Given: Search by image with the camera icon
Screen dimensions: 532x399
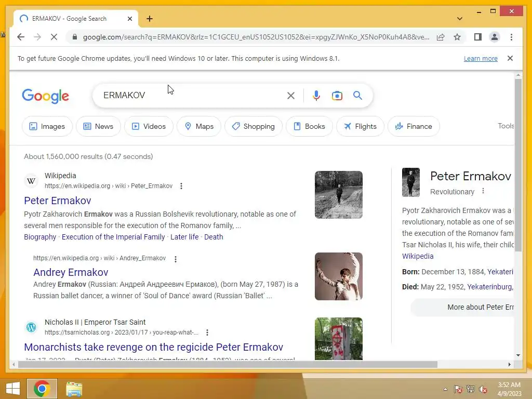Looking at the screenshot, I should pyautogui.click(x=337, y=96).
